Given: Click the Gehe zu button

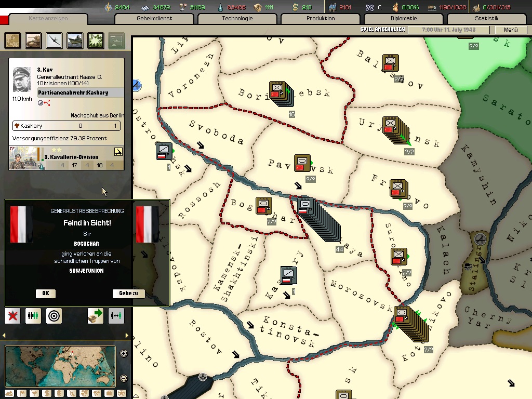Looking at the screenshot, I should coord(129,294).
